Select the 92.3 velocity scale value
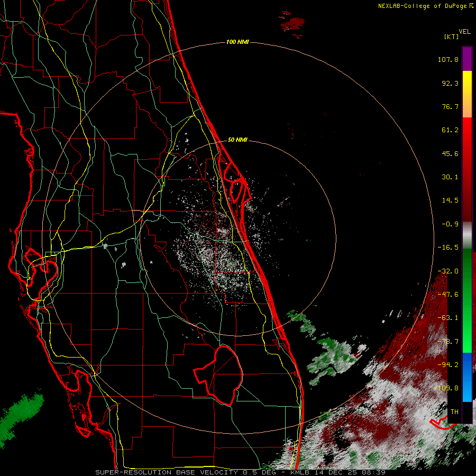 point(450,83)
